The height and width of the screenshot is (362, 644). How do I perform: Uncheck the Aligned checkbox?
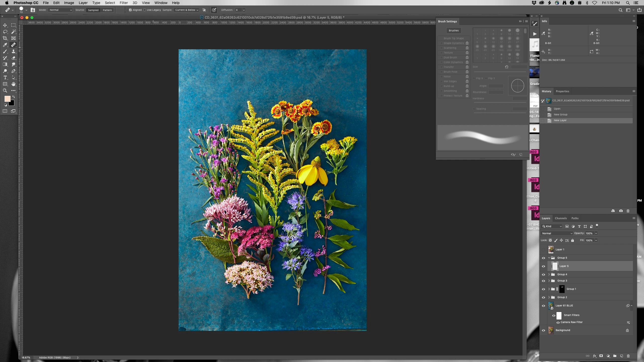point(130,10)
